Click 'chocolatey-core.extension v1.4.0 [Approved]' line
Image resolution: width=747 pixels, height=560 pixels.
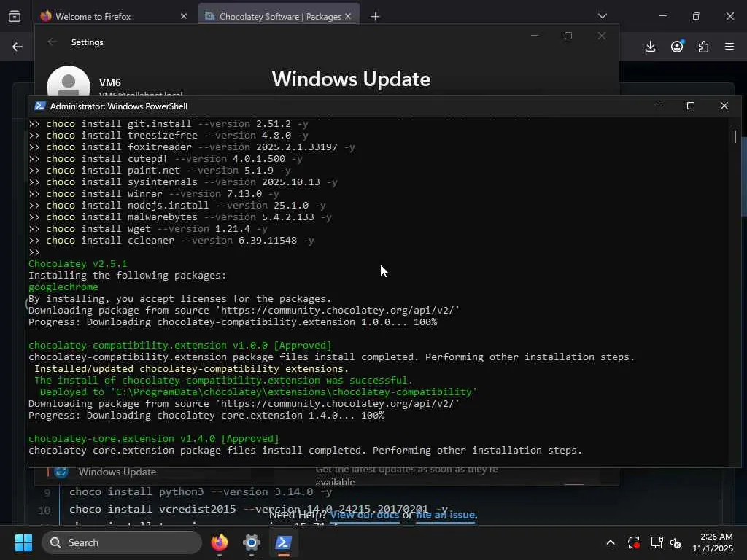153,438
